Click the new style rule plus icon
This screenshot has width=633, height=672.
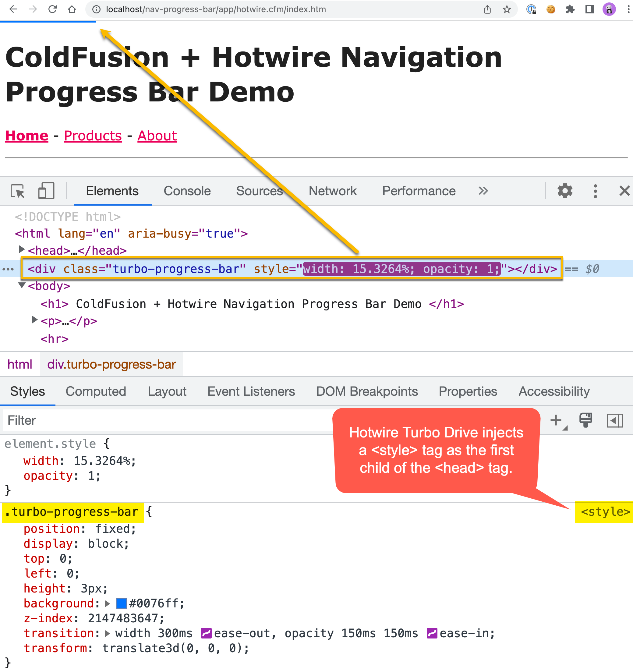[556, 420]
